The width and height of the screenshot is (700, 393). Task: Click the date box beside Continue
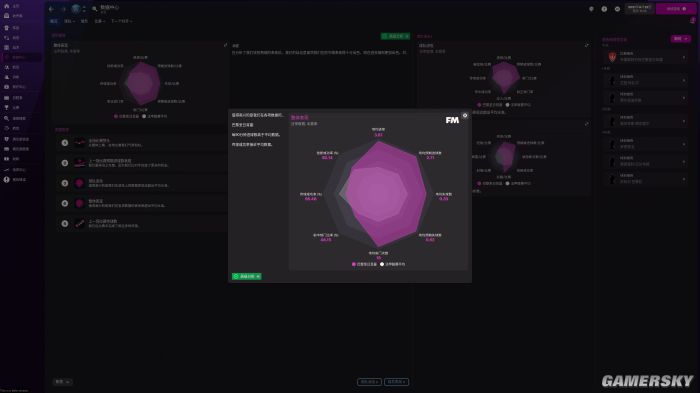click(640, 8)
